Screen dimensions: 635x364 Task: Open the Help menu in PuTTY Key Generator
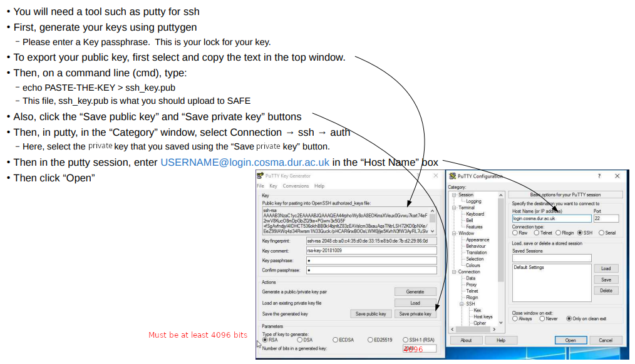(x=319, y=186)
